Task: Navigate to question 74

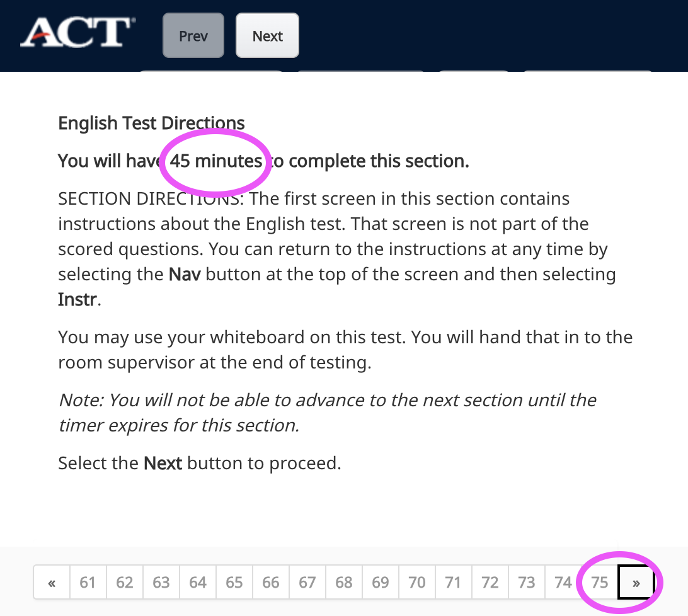Action: tap(563, 582)
